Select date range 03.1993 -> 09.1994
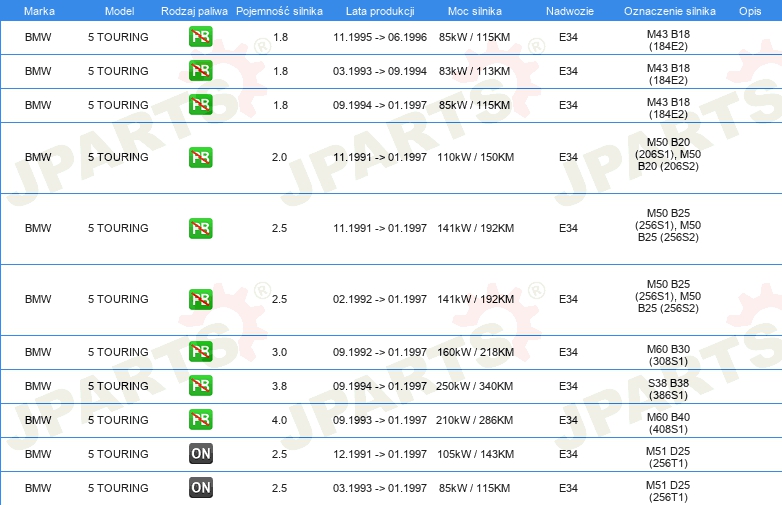 (380, 71)
